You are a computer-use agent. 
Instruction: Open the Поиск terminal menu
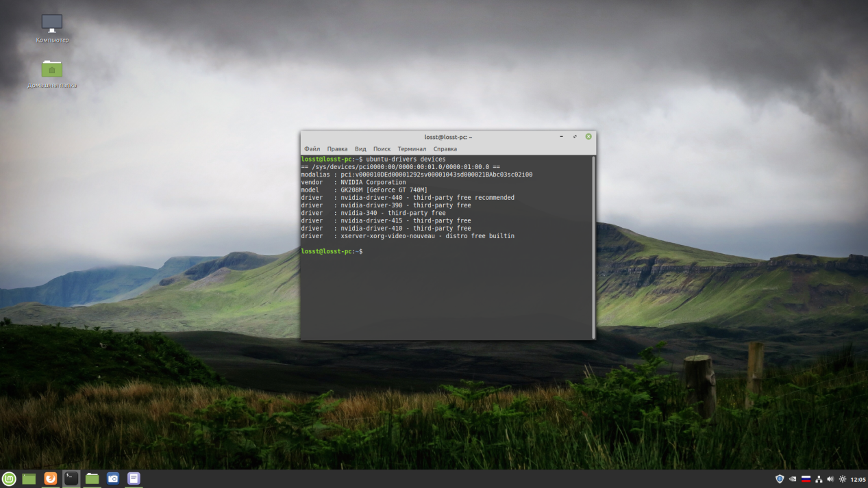point(382,149)
